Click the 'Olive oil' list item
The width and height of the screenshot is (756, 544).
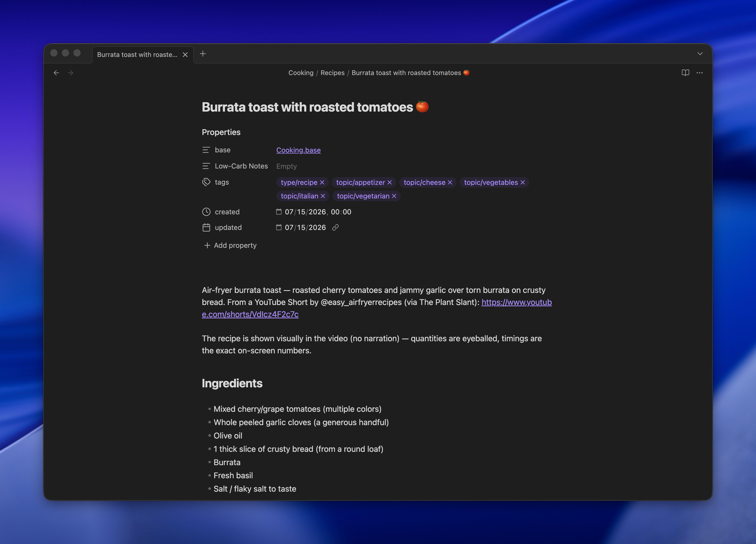coord(228,436)
